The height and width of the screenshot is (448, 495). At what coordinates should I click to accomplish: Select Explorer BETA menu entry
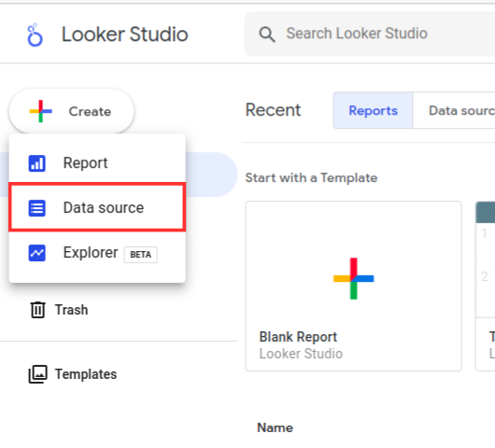97,253
